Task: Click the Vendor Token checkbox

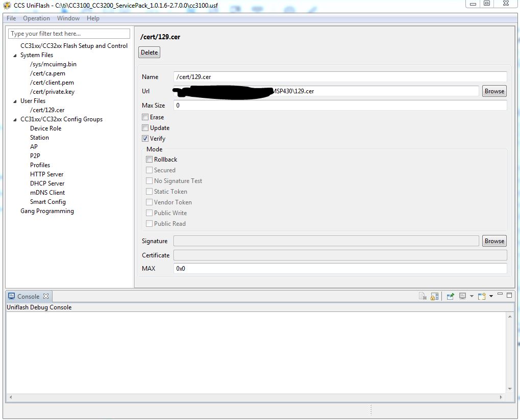Action: pyautogui.click(x=149, y=202)
